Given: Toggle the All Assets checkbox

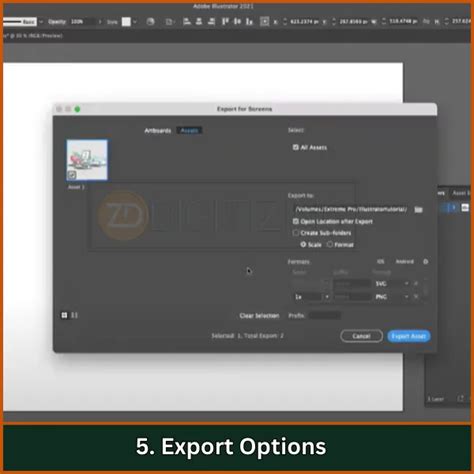Looking at the screenshot, I should [x=295, y=147].
